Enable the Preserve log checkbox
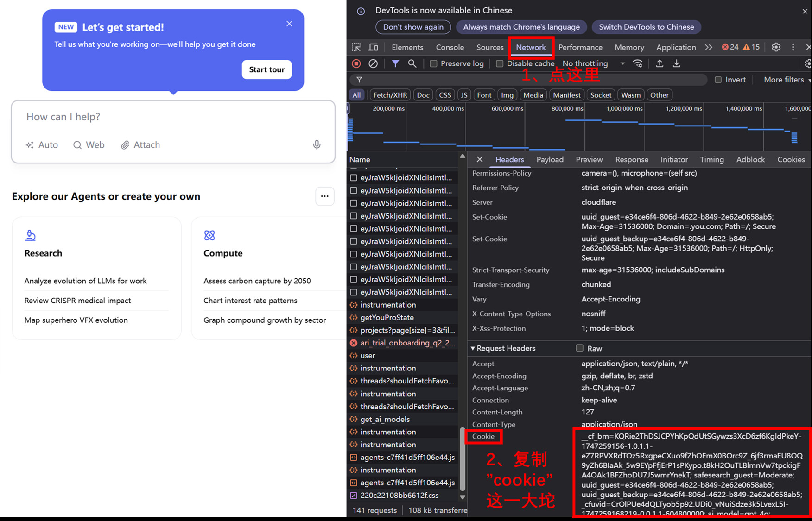812x521 pixels. click(433, 63)
